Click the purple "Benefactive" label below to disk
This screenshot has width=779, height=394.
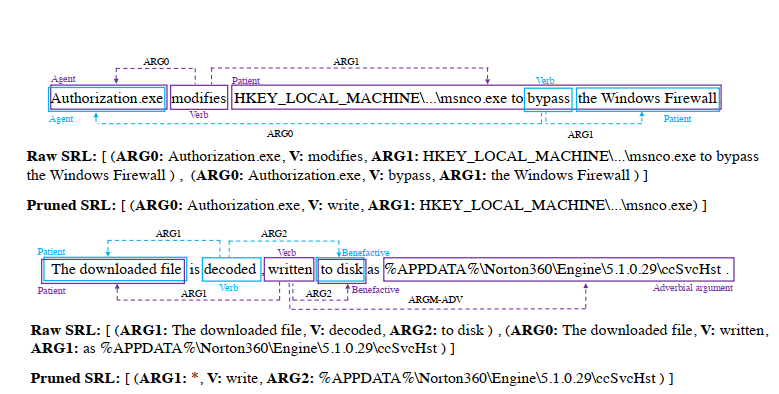(375, 290)
